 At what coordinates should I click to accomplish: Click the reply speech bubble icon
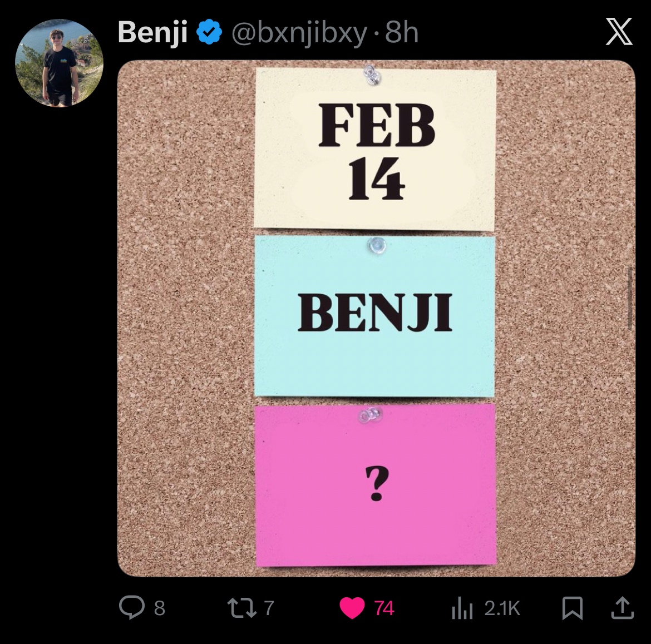pos(132,607)
